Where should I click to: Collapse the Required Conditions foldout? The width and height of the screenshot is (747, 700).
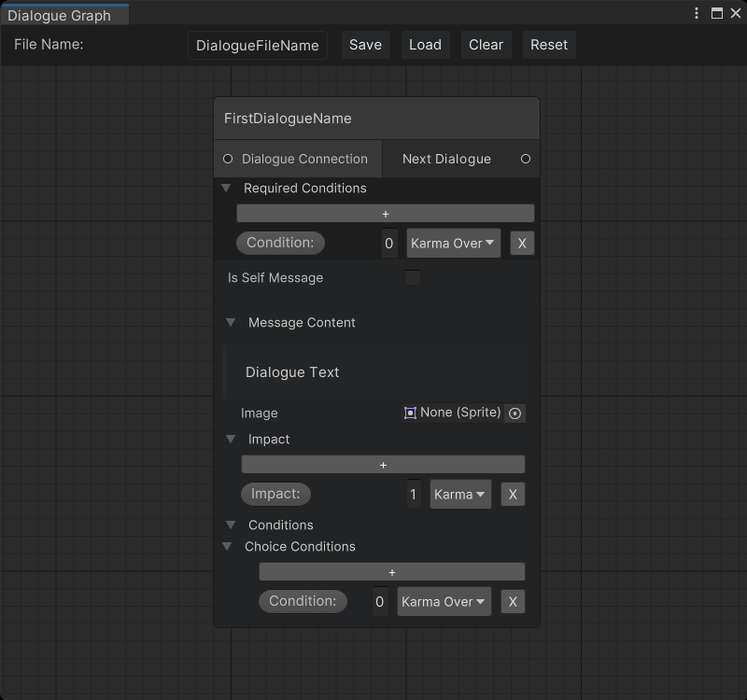226,189
